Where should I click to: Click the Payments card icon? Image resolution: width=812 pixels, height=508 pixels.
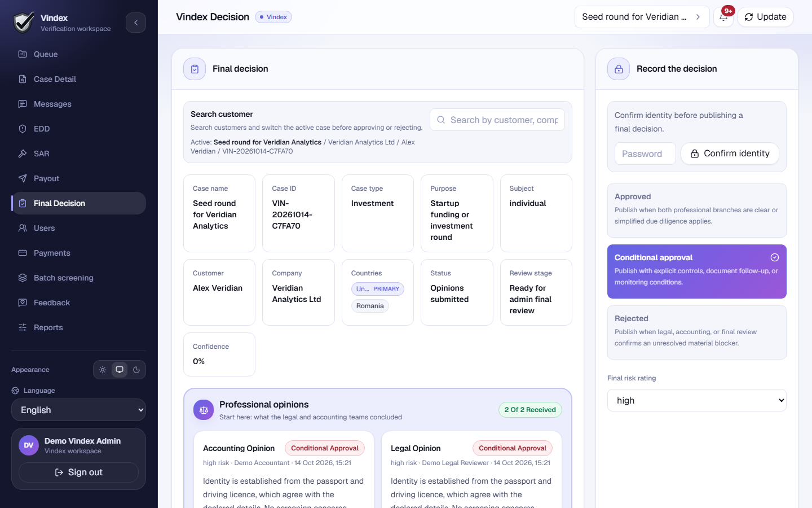click(23, 253)
